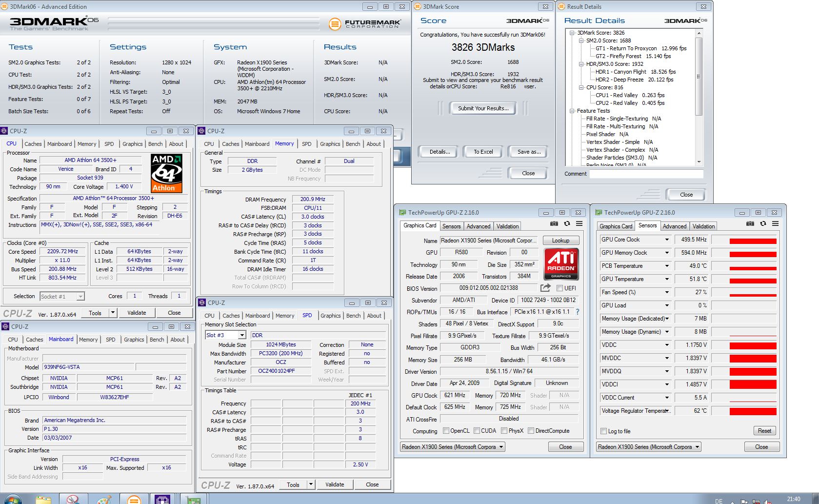Click the refresh icon in GPU-Z Sensors window
Screen dimensions: 819x504
point(763,223)
